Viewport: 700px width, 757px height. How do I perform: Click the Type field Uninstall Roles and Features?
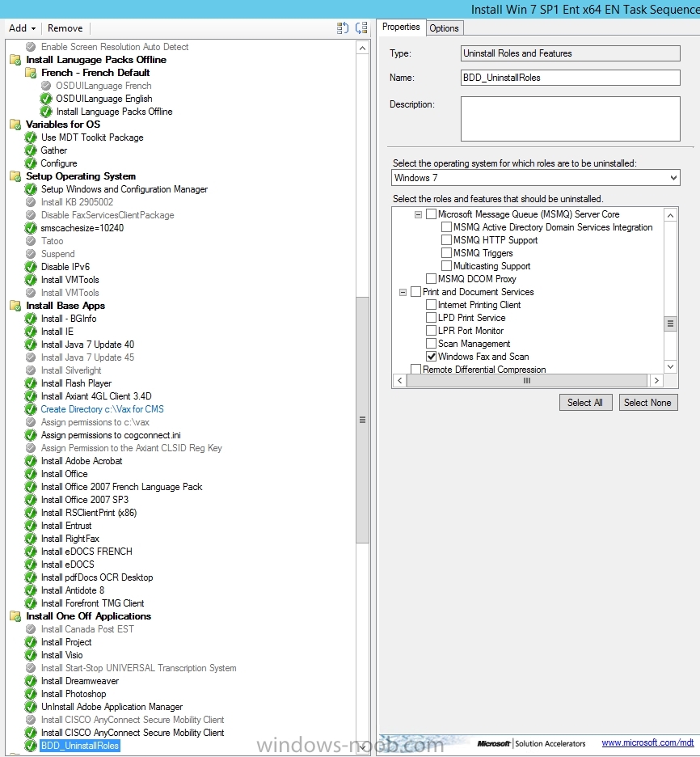click(x=570, y=53)
